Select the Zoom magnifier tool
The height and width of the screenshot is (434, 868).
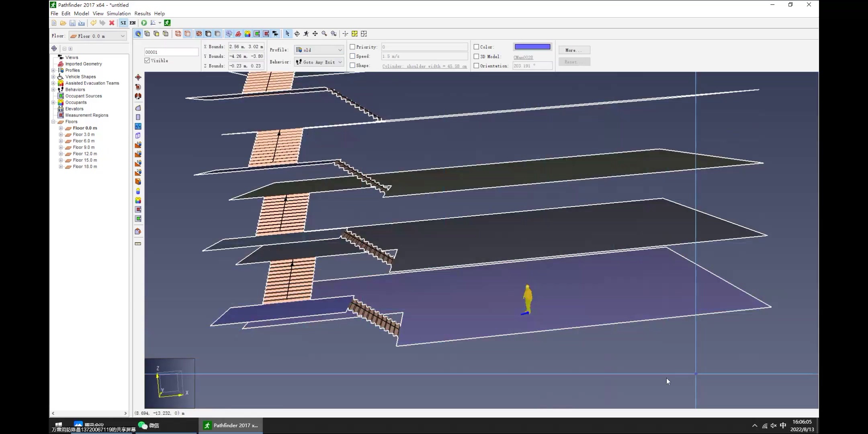(x=324, y=34)
